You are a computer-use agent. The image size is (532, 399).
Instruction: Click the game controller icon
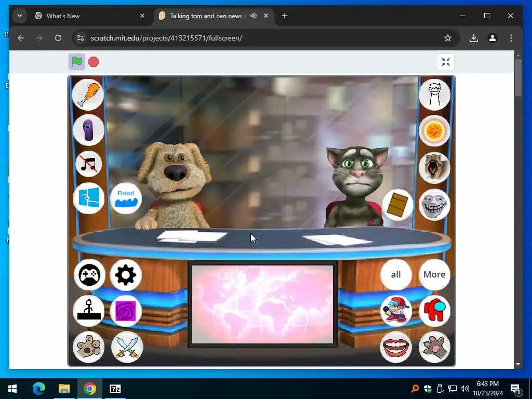(89, 275)
